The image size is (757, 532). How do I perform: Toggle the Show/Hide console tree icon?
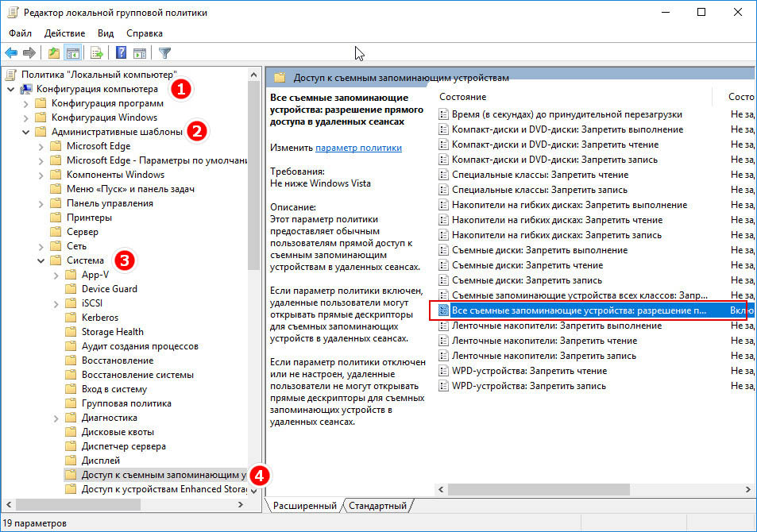point(73,53)
